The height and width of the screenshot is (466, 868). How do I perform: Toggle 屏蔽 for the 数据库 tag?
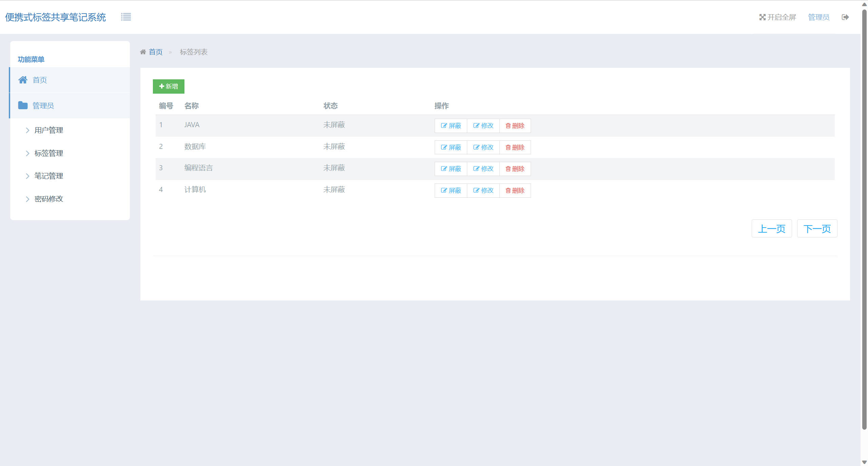click(x=451, y=148)
